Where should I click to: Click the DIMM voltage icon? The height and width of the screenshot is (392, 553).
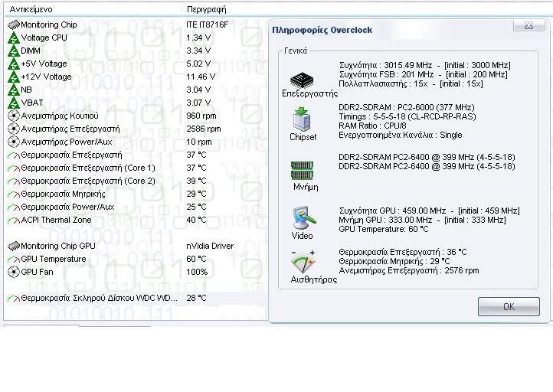[13, 51]
